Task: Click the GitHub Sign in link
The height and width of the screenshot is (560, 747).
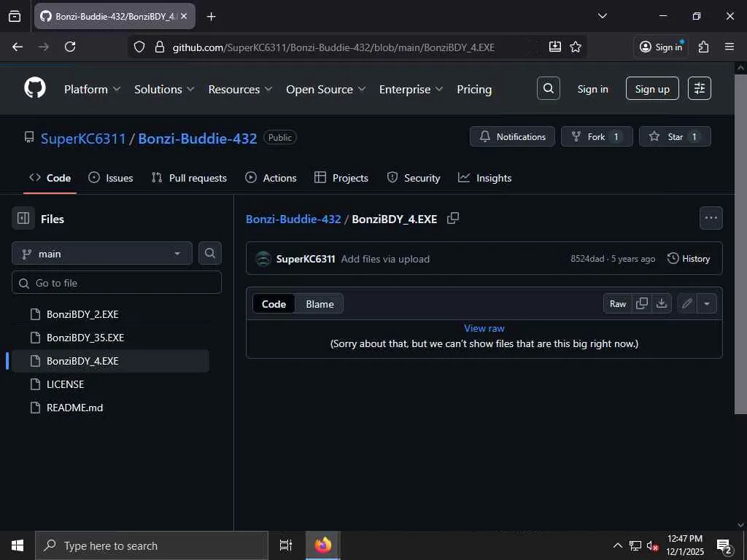Action: coord(592,89)
